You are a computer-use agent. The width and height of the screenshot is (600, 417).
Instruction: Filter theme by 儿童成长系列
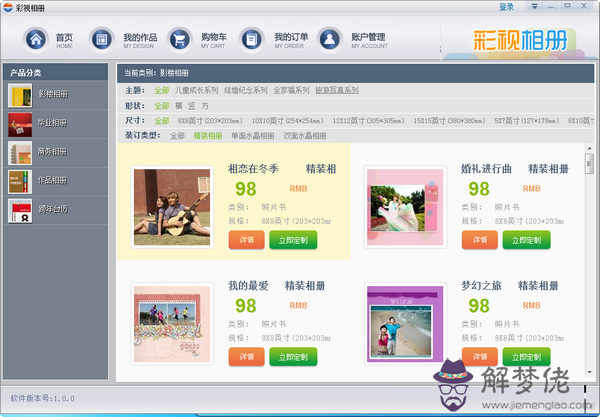(x=196, y=90)
